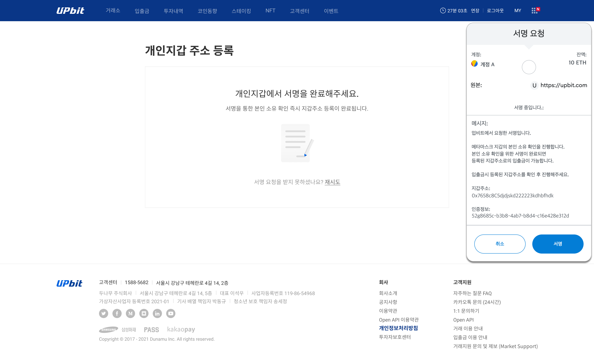Open the MY page link
Viewport: 594px width, 364px height.
point(518,11)
